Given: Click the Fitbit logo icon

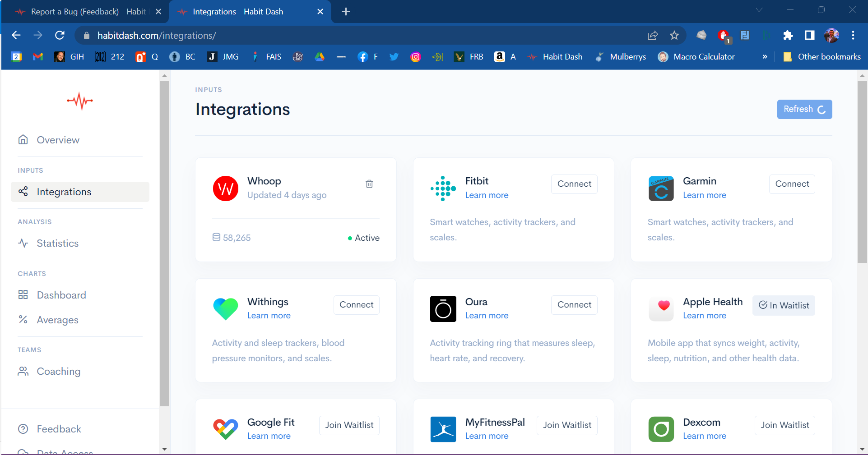Looking at the screenshot, I should pyautogui.click(x=443, y=188).
